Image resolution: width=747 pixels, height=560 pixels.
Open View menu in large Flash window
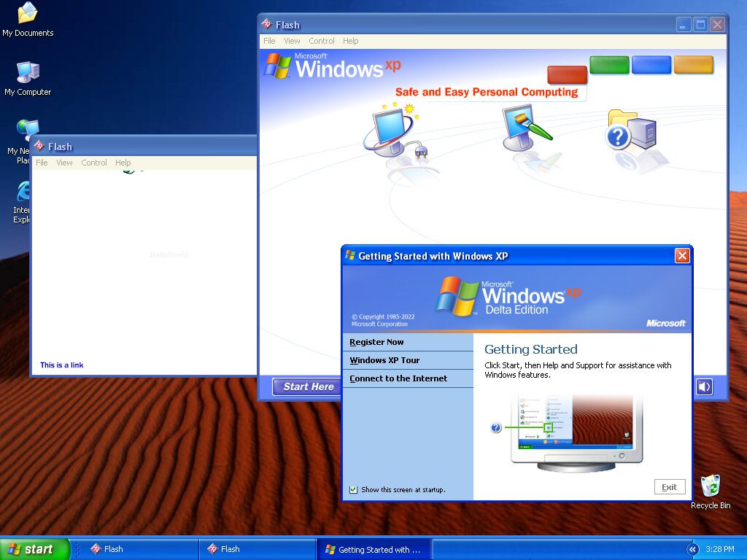pos(292,41)
